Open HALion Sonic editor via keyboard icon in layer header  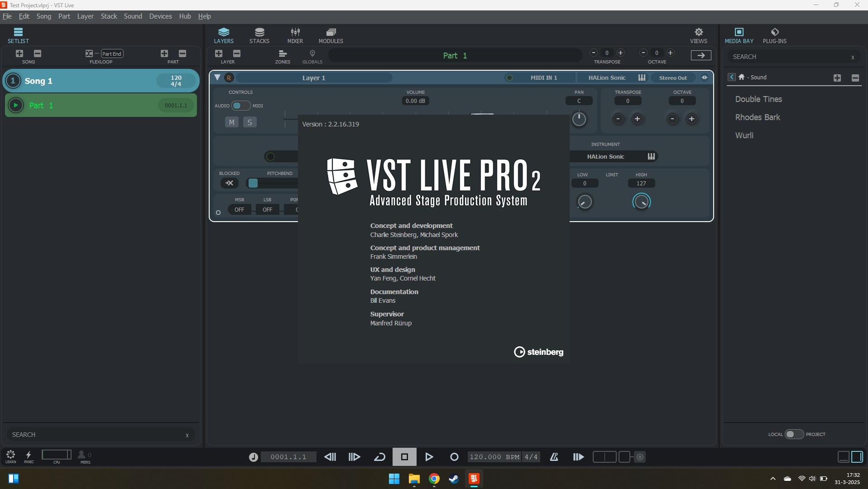[642, 77]
